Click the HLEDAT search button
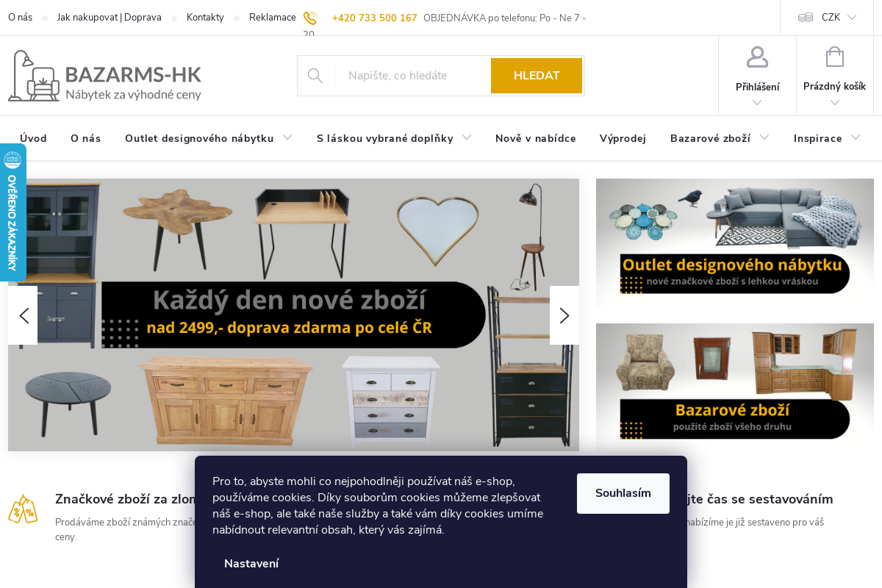The width and height of the screenshot is (882, 588). pos(537,76)
